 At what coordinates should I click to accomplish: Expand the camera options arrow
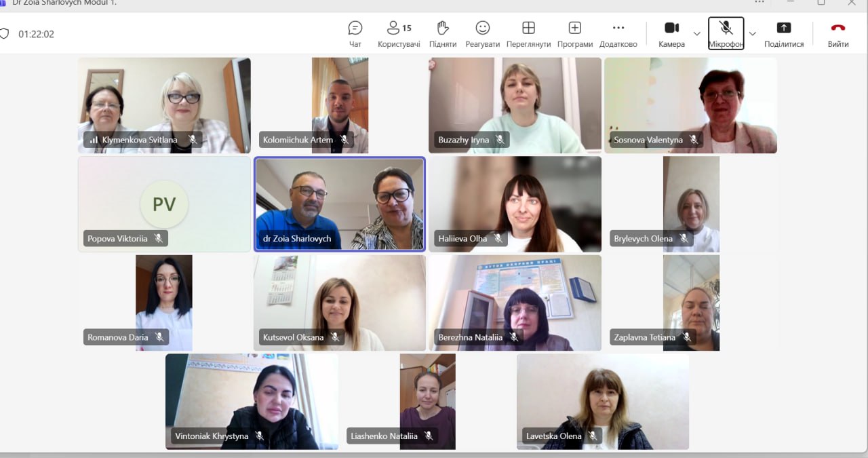click(x=696, y=33)
